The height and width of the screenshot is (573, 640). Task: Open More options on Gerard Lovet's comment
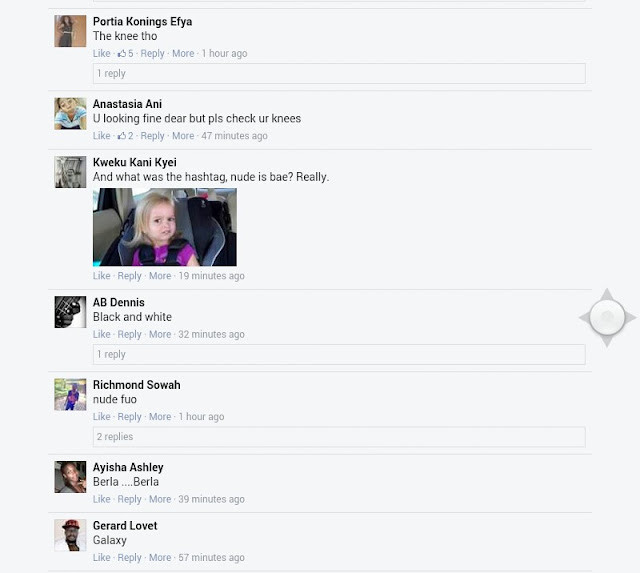[160, 557]
